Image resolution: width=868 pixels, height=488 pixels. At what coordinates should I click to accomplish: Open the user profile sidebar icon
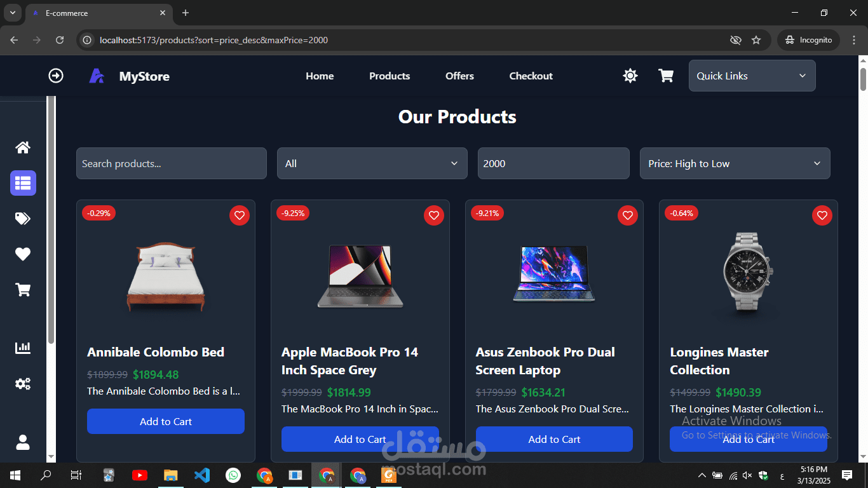pos(23,442)
